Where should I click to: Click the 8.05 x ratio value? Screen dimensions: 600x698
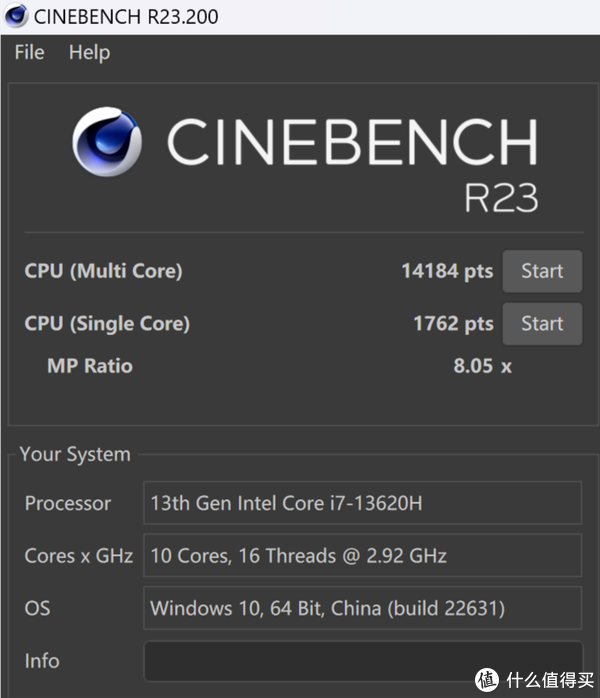point(482,366)
